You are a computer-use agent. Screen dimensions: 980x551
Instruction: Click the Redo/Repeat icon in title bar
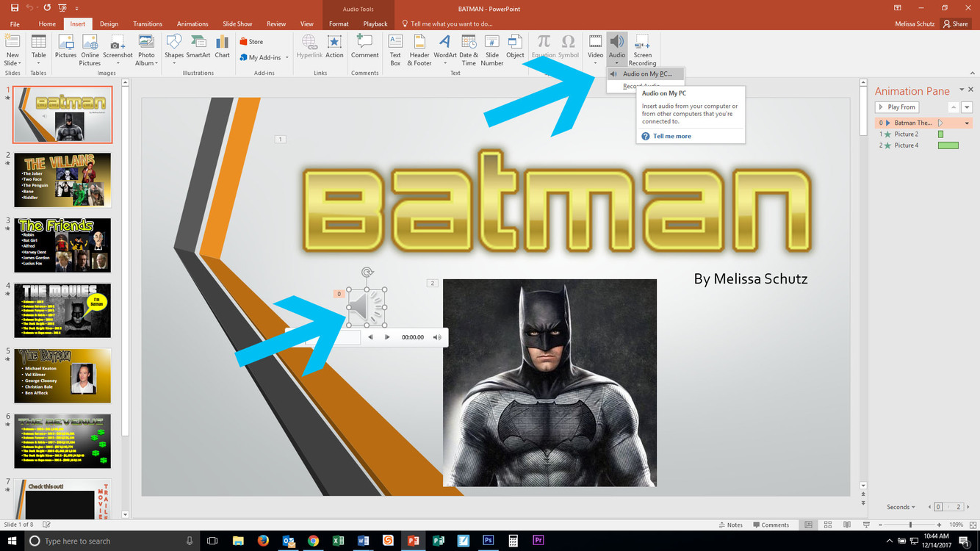(47, 7)
